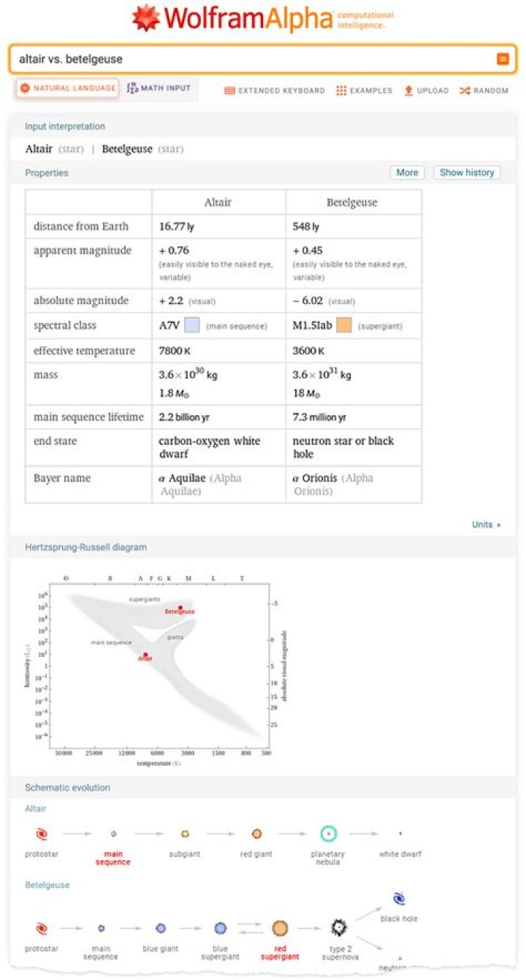
Task: Open the Extended Keyboard
Action: [x=275, y=91]
